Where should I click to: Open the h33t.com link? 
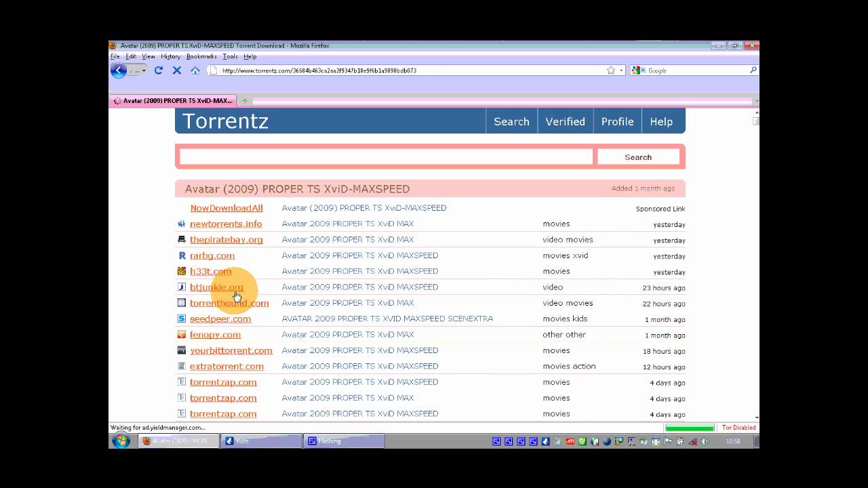(x=210, y=271)
